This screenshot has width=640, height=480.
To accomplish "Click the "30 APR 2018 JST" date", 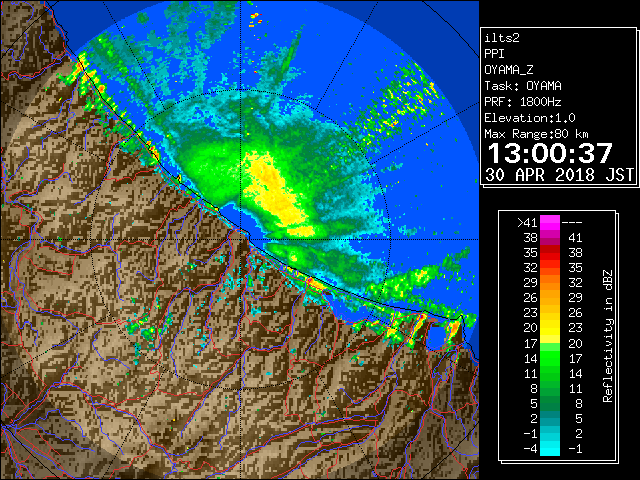I will click(559, 175).
